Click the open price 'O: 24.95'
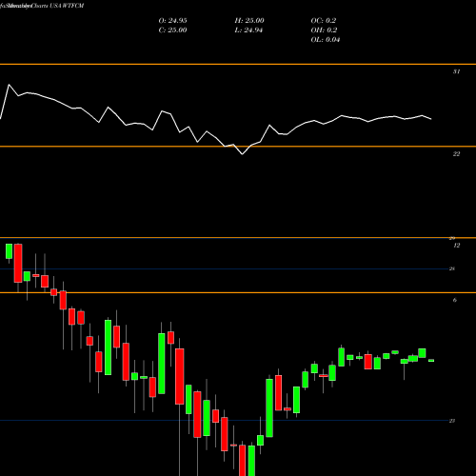Screen dimensions: 476x476 pos(172,21)
